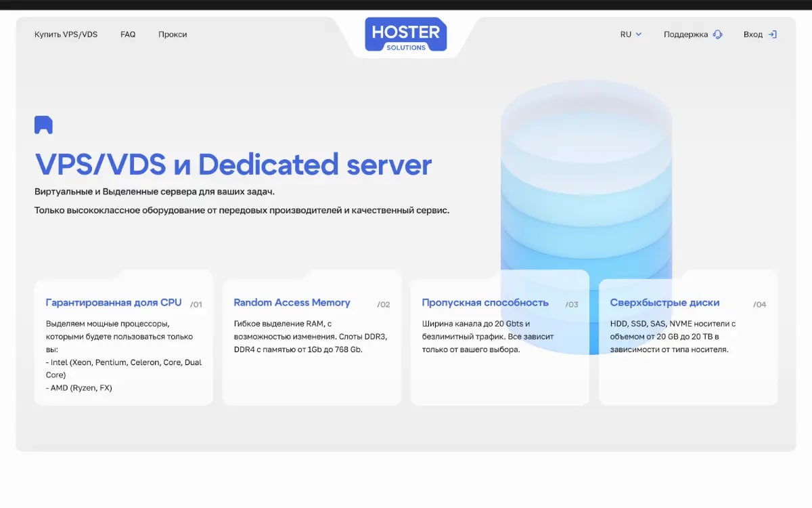Click the /01 marker on the CPU card

pos(196,304)
